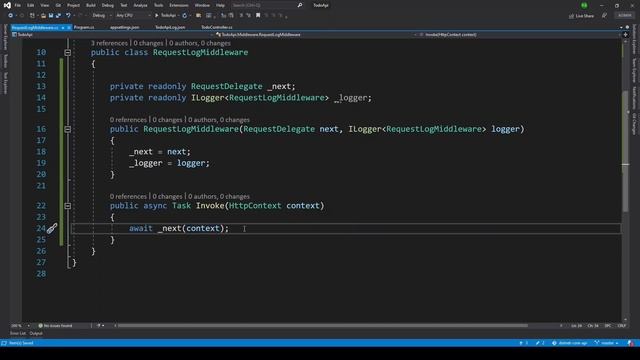The height and width of the screenshot is (360, 640).
Task: Click the split editor icon at top right
Action: click(625, 35)
